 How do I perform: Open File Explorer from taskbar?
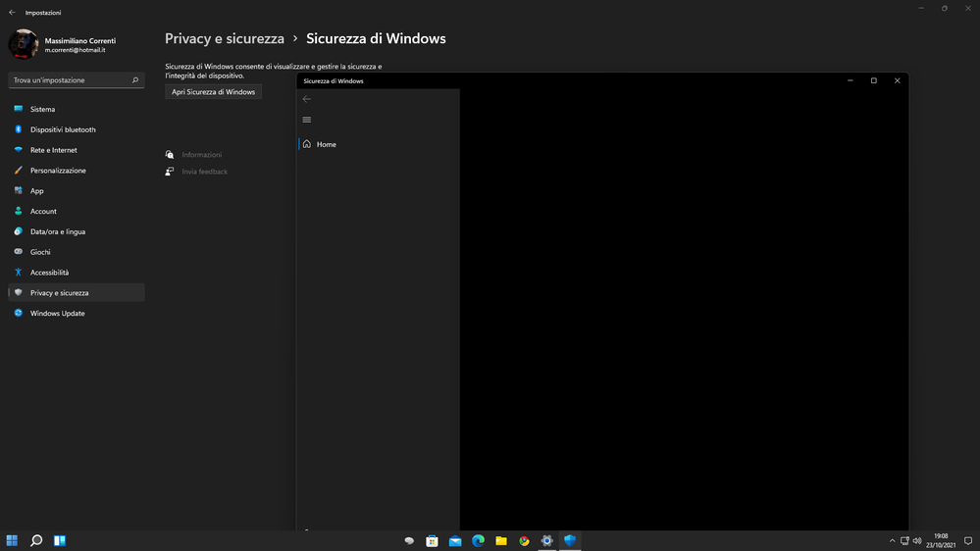click(x=501, y=540)
